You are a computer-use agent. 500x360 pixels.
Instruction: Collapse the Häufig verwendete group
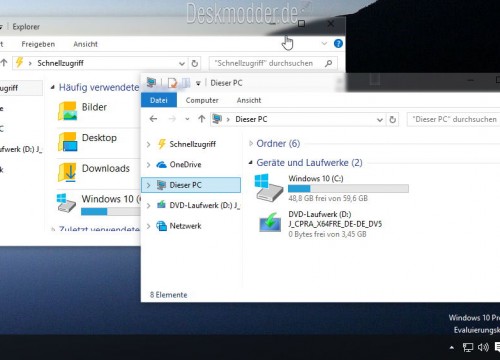[x=52, y=87]
